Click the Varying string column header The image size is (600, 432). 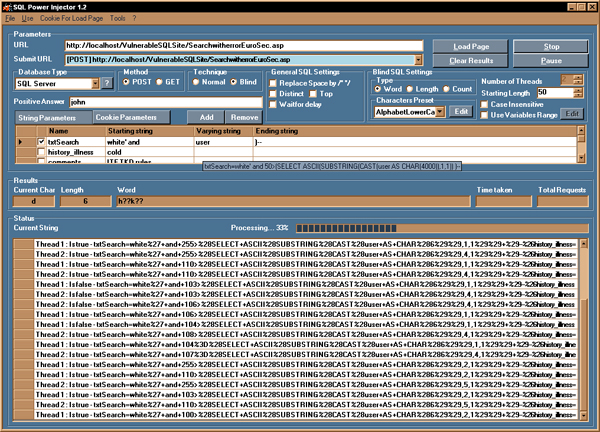tap(223, 131)
